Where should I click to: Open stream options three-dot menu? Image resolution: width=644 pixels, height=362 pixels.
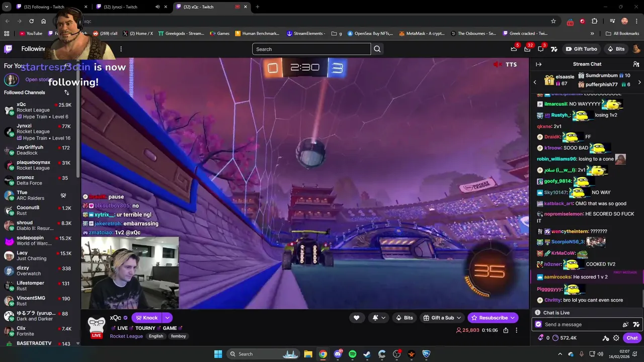coord(516,330)
